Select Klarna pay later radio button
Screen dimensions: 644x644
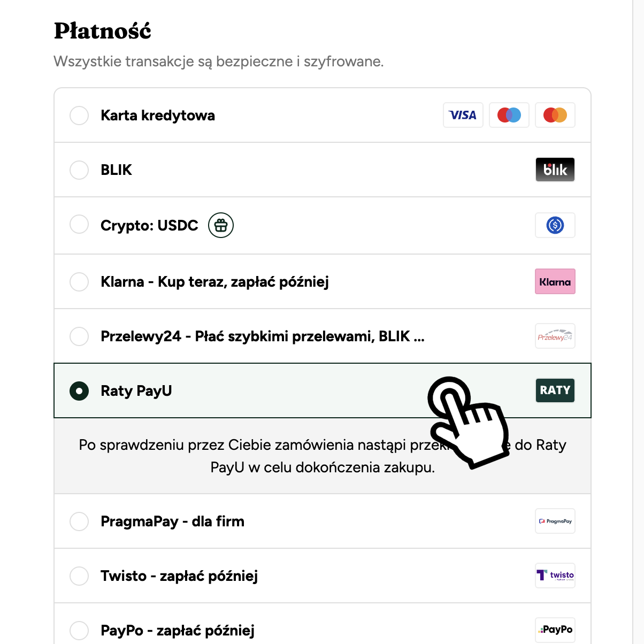coord(79,281)
